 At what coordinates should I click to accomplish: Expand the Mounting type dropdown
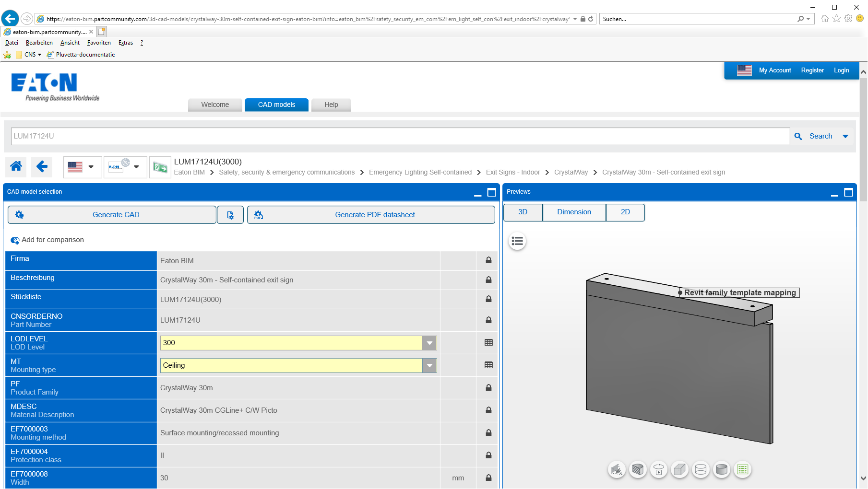(x=429, y=365)
